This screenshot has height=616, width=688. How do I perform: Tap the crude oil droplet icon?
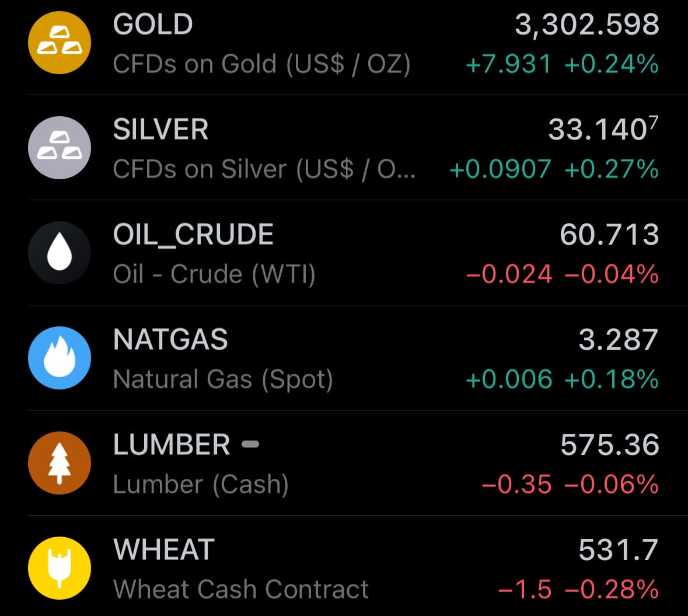[x=60, y=252]
